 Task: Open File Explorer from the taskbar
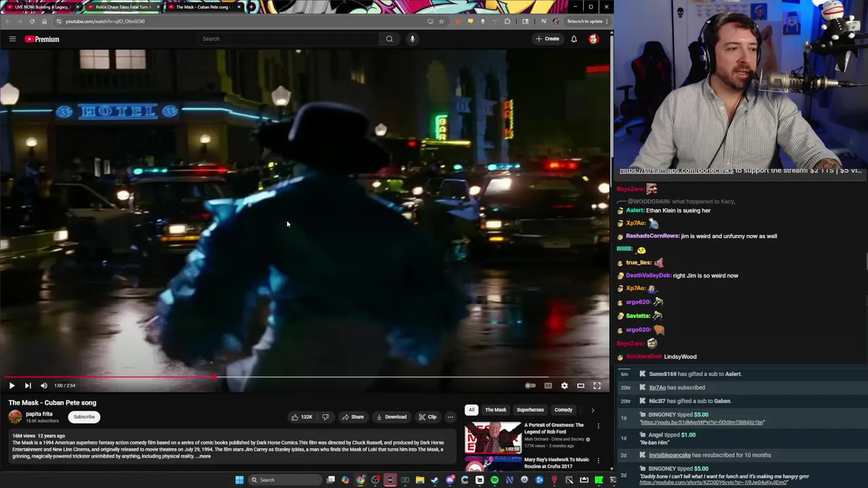click(420, 480)
